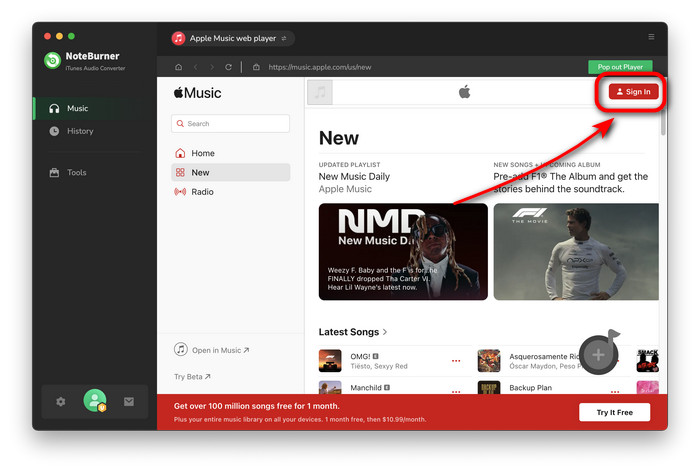This screenshot has width=700, height=473.
Task: Click the music.apple.com URL field
Action: [320, 67]
